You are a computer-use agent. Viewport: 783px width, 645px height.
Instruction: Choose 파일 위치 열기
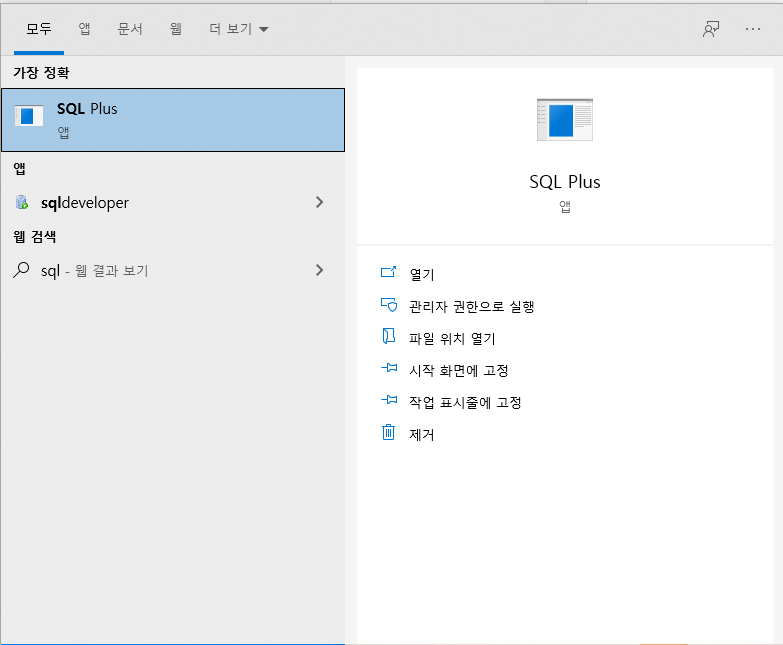[452, 338]
